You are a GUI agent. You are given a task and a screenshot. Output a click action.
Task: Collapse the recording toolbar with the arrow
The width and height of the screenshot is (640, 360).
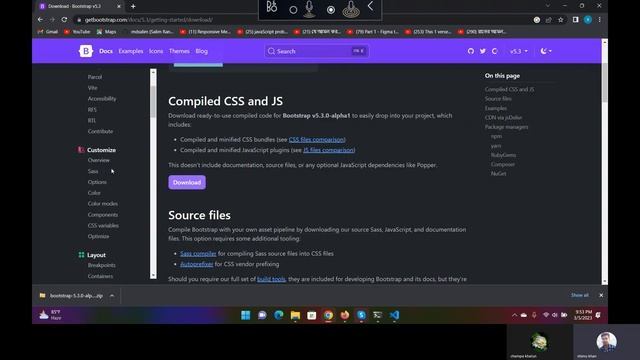370,6
